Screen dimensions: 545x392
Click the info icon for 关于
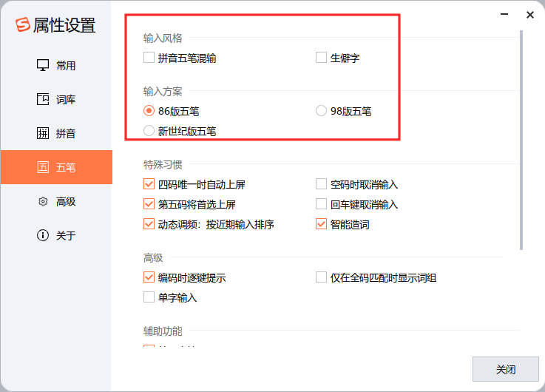[43, 235]
